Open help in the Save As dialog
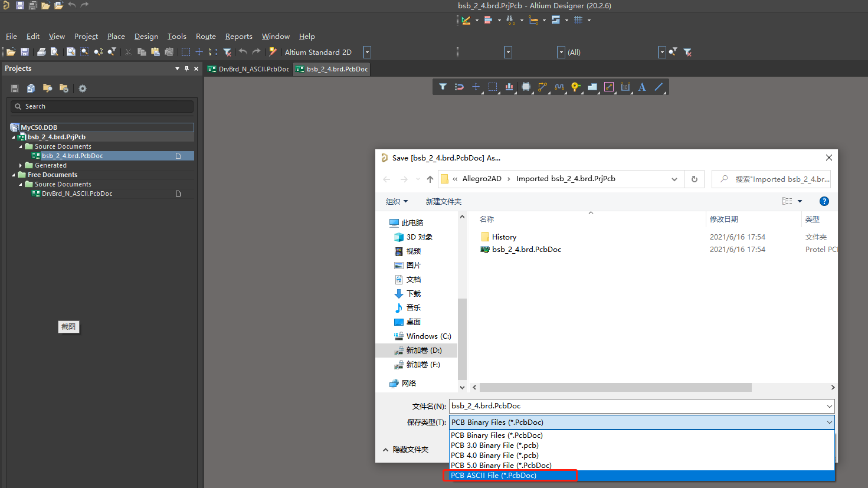The height and width of the screenshot is (488, 868). click(x=824, y=201)
